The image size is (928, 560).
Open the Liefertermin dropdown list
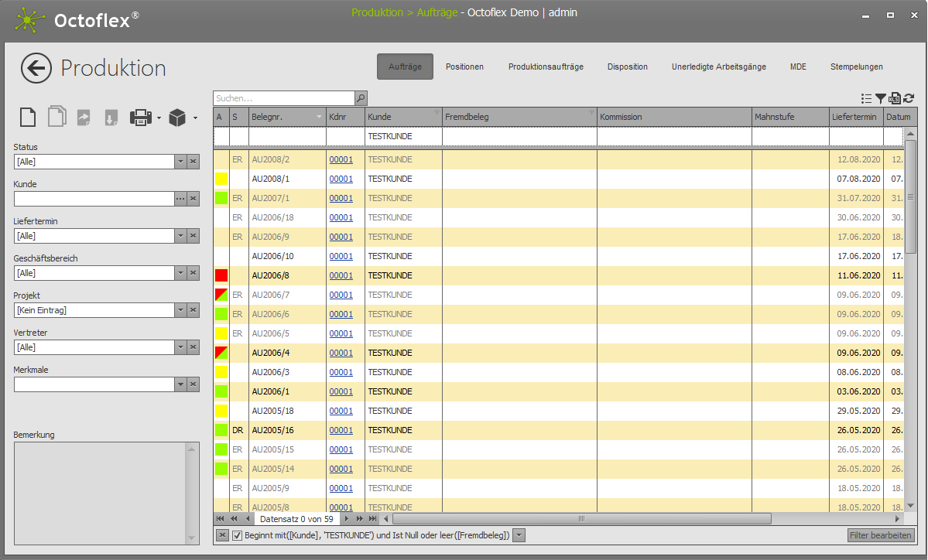click(x=180, y=236)
